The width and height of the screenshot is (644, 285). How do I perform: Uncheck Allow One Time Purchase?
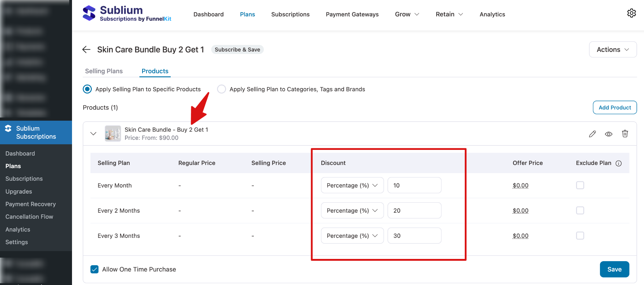coord(94,269)
